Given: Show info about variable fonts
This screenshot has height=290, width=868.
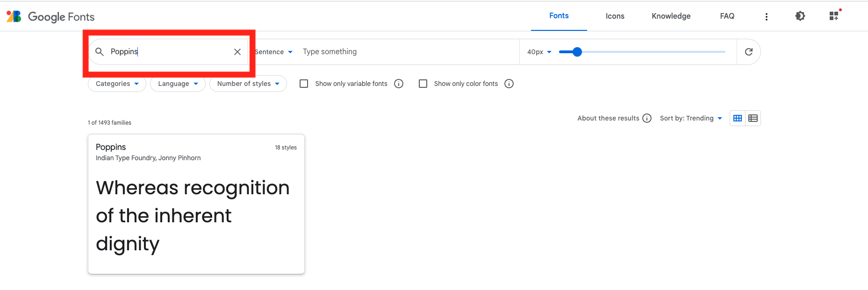Looking at the screenshot, I should click(399, 84).
